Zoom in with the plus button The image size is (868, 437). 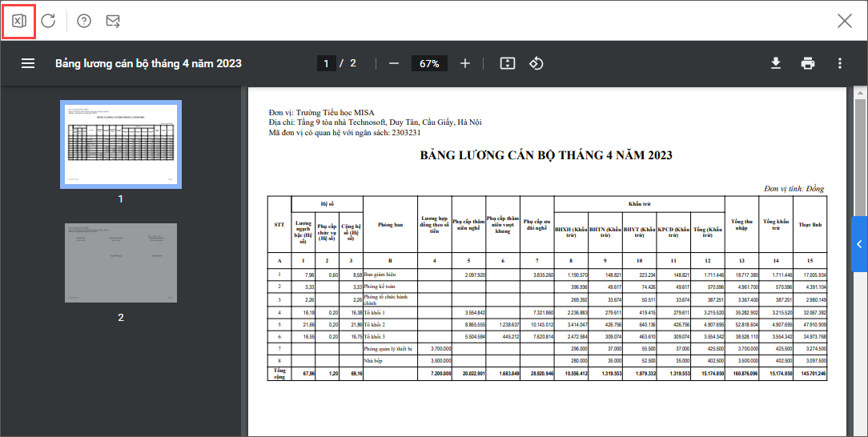[x=465, y=63]
